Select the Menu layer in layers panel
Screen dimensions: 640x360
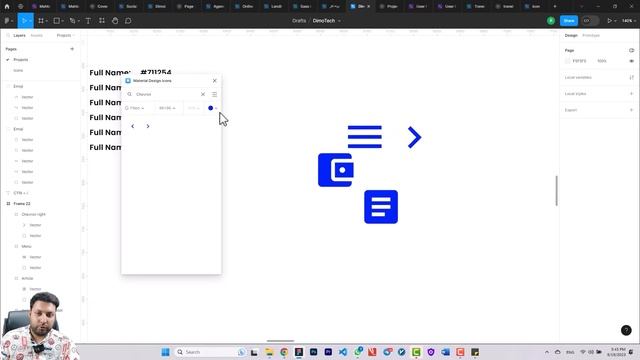pos(27,246)
